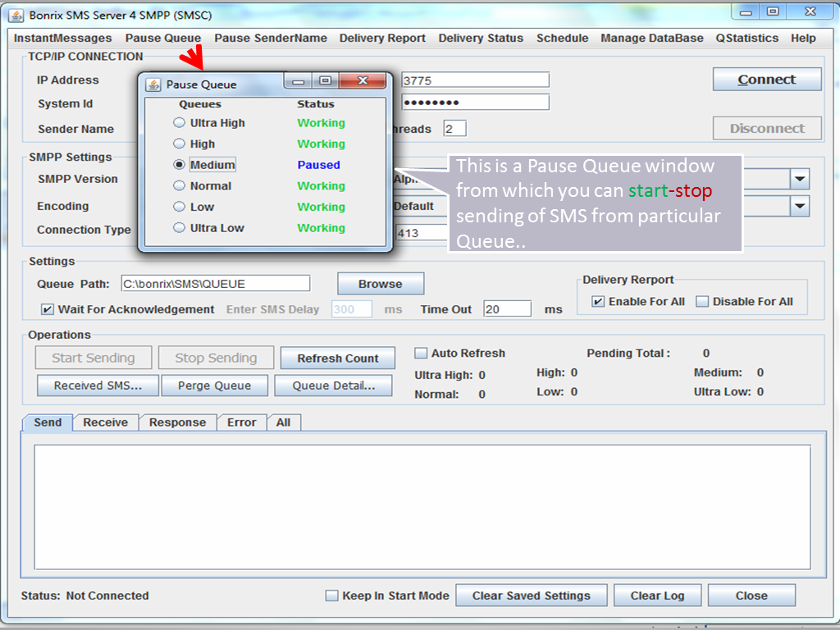Open Queue Detail dialog
The height and width of the screenshot is (630, 840).
[333, 386]
